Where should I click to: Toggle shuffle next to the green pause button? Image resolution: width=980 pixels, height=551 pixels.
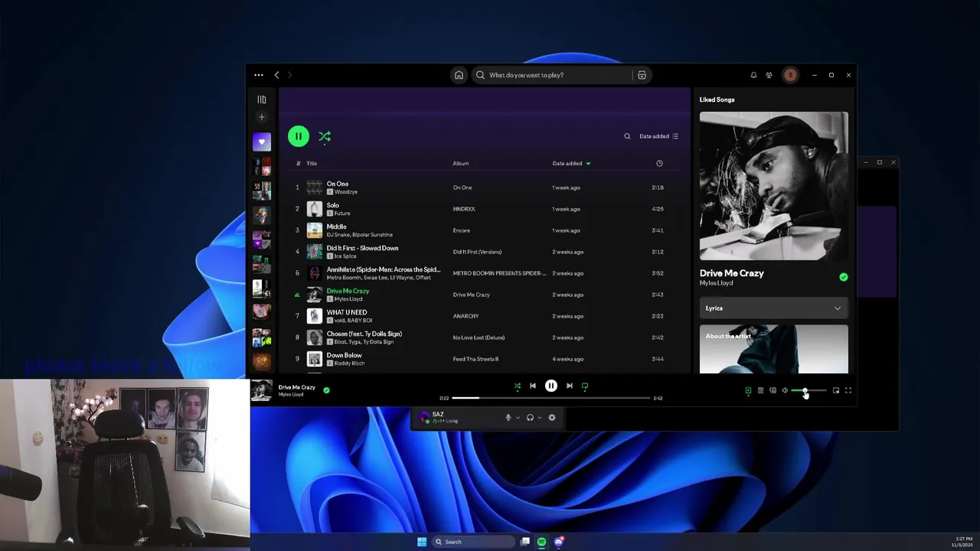tap(325, 136)
